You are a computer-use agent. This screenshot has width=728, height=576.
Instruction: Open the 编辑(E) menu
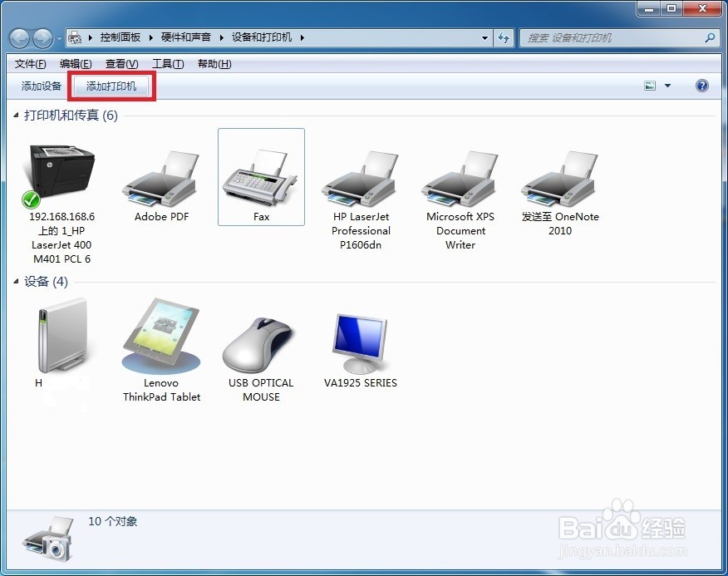[76, 64]
